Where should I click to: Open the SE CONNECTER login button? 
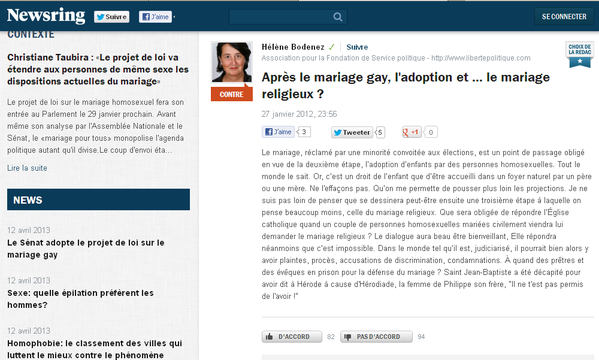(x=564, y=16)
